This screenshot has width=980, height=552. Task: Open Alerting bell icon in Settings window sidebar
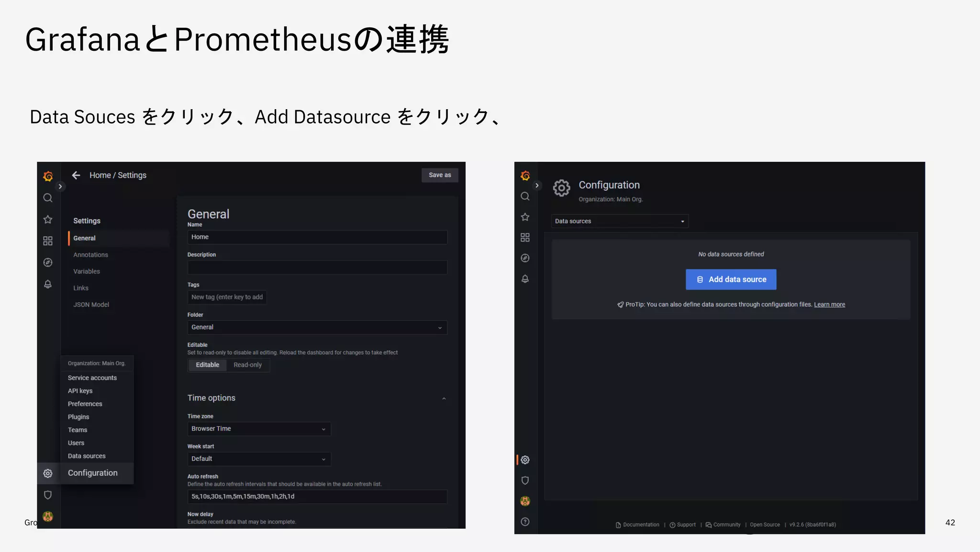48,284
